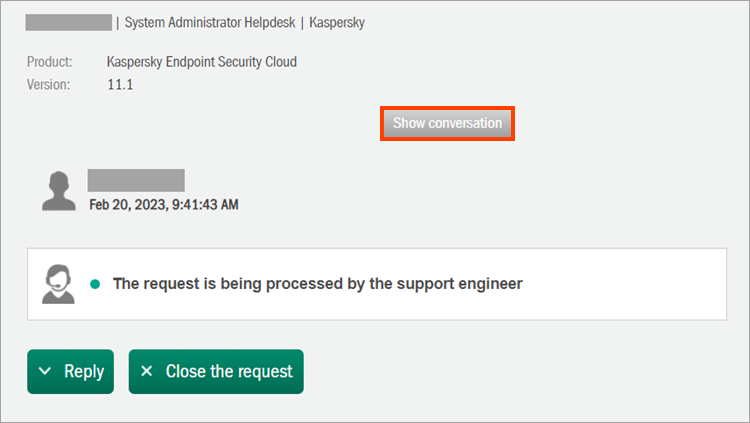Expand the Reply chevron arrow
This screenshot has width=750, height=423.
point(44,371)
